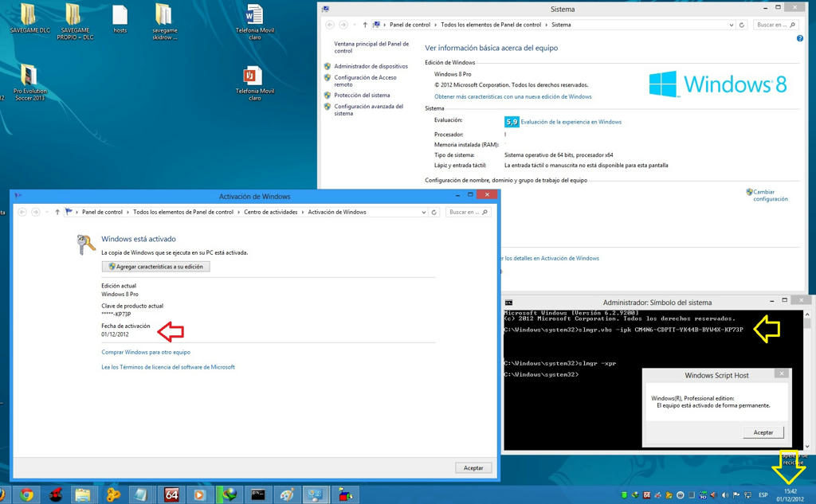Open the colored cubes app on taskbar

point(344,494)
